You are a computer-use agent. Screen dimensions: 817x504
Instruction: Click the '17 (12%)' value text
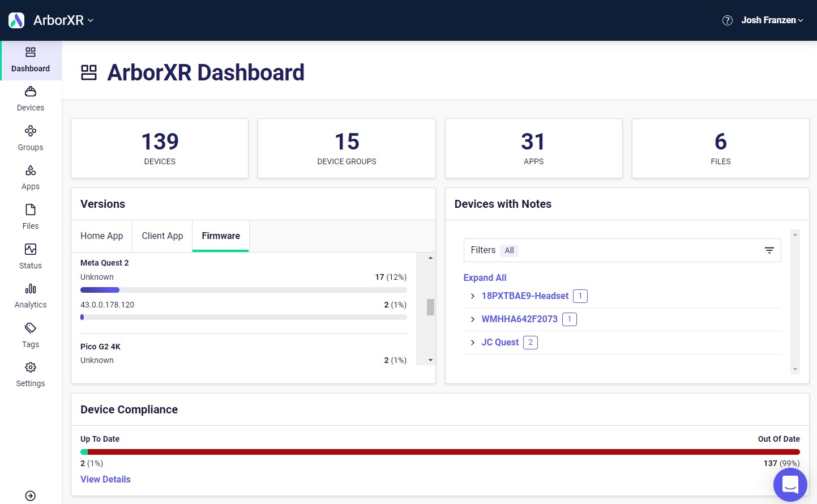391,277
